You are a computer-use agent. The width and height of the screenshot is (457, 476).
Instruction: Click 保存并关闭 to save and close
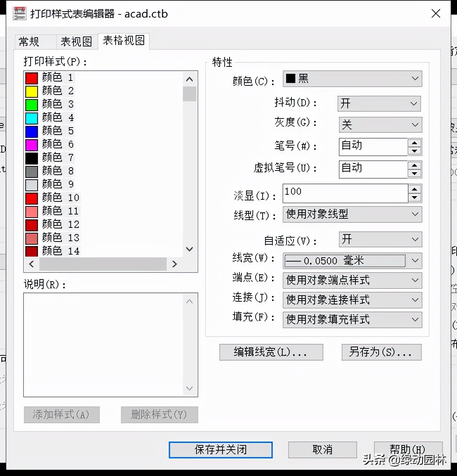pyautogui.click(x=220, y=450)
